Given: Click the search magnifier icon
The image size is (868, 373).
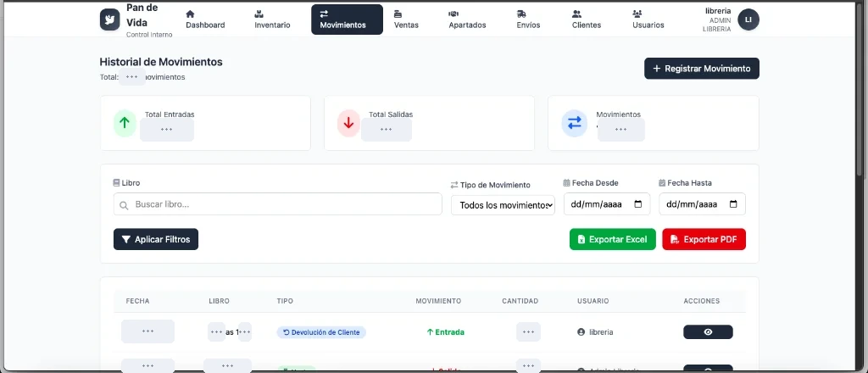Looking at the screenshot, I should 124,205.
